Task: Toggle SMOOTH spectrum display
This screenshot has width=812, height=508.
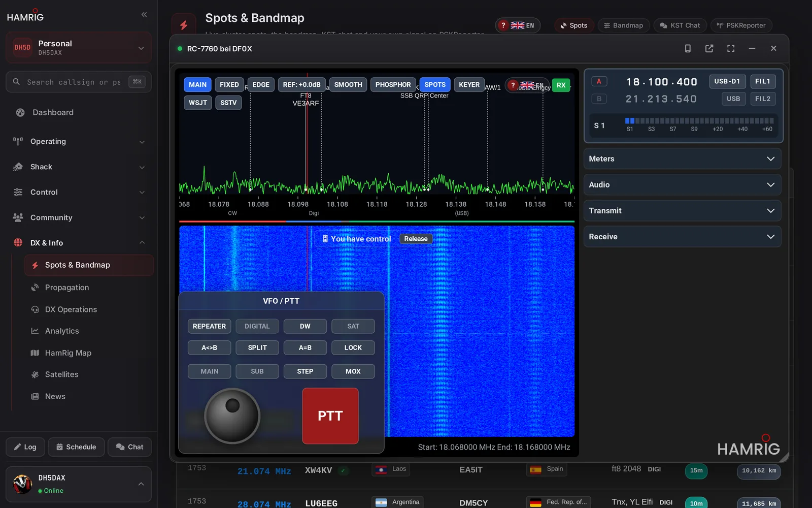Action: [348, 85]
